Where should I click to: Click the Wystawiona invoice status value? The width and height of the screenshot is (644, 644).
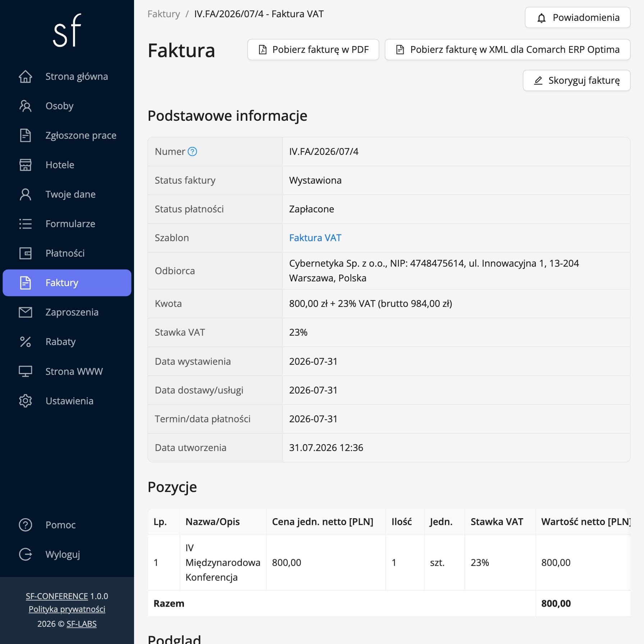click(x=315, y=180)
